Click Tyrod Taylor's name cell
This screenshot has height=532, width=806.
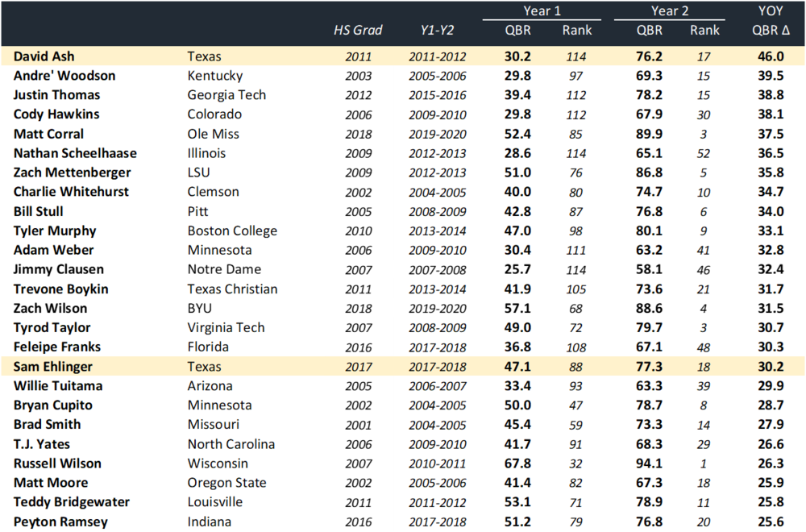pyautogui.click(x=52, y=327)
